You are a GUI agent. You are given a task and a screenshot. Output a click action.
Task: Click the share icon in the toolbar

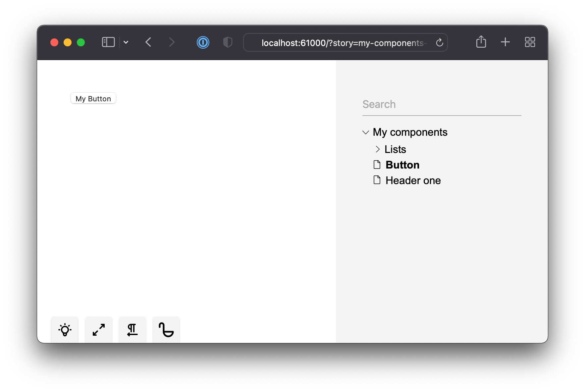(x=481, y=42)
